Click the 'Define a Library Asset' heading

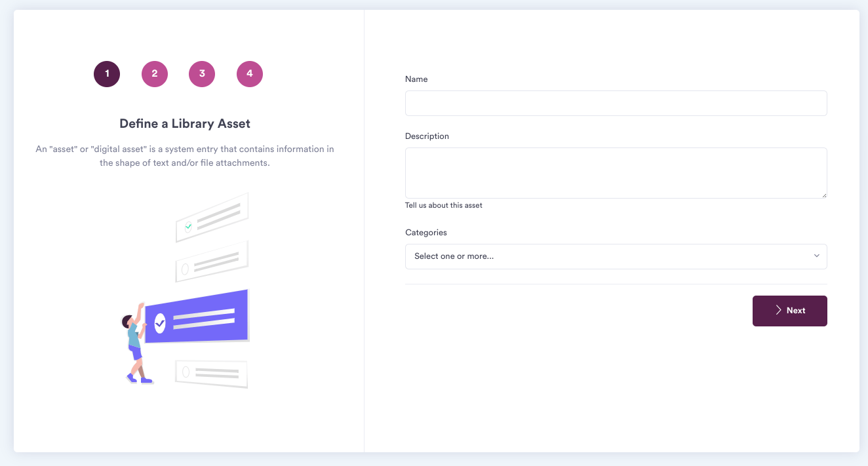pos(185,123)
